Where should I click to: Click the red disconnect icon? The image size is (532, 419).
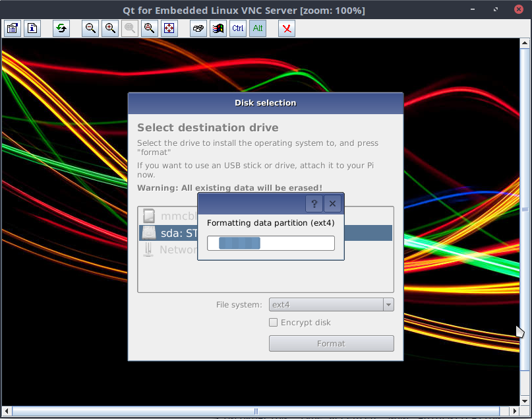point(287,28)
